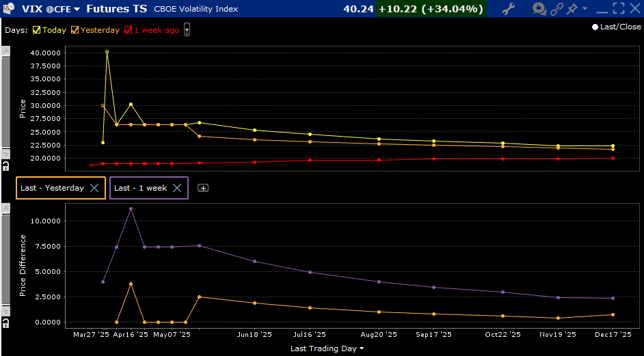The height and width of the screenshot is (356, 644).
Task: Open the pin options dropdown arrow
Action: [x=585, y=8]
